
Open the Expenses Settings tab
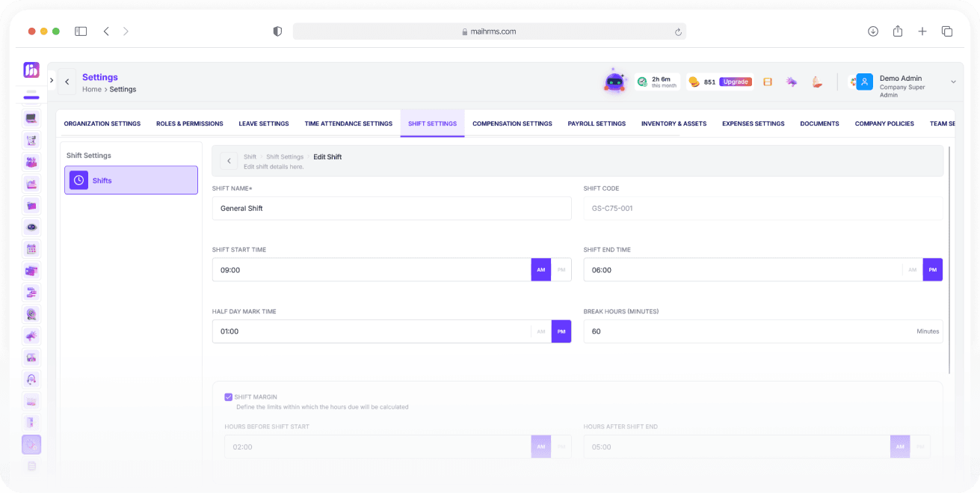[754, 123]
